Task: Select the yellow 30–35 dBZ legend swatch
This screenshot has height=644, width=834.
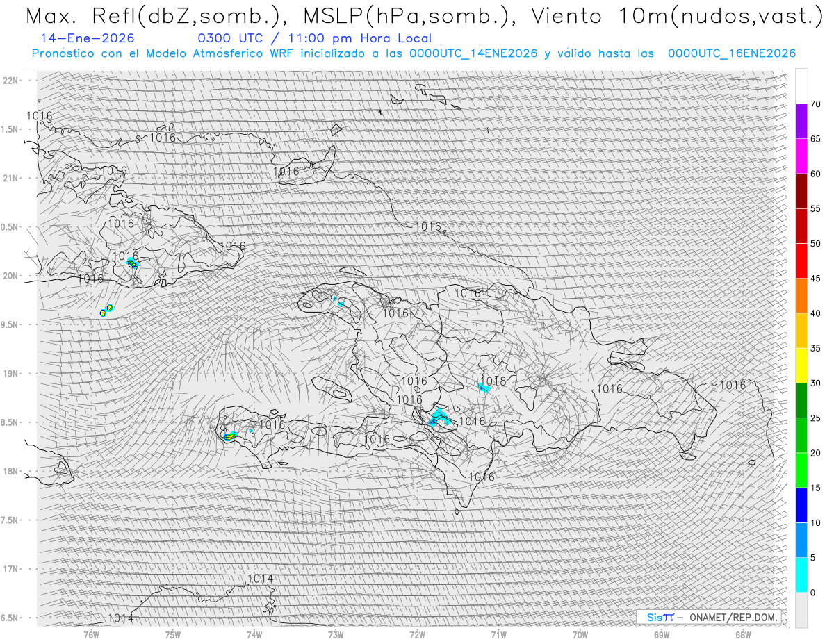Action: point(801,365)
